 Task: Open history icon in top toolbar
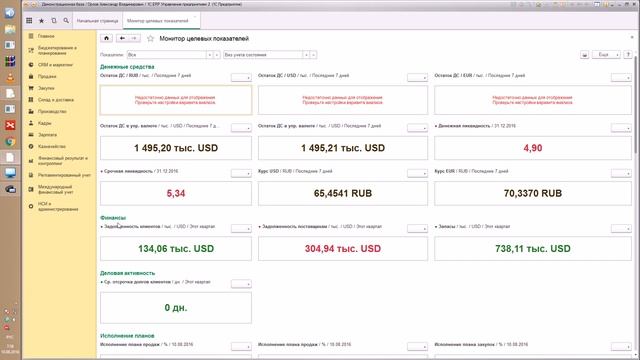click(x=53, y=20)
